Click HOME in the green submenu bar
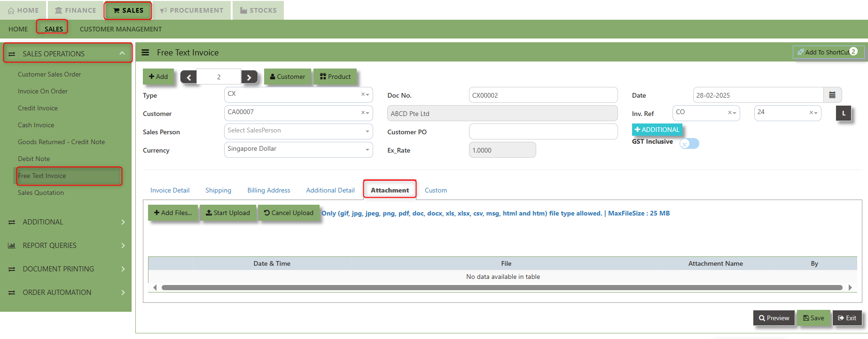 point(18,29)
